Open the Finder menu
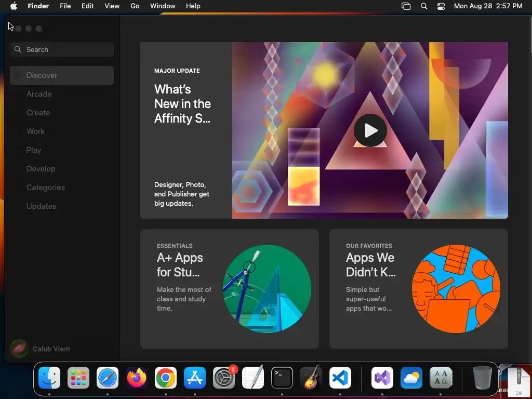The width and height of the screenshot is (532, 399). tap(38, 6)
